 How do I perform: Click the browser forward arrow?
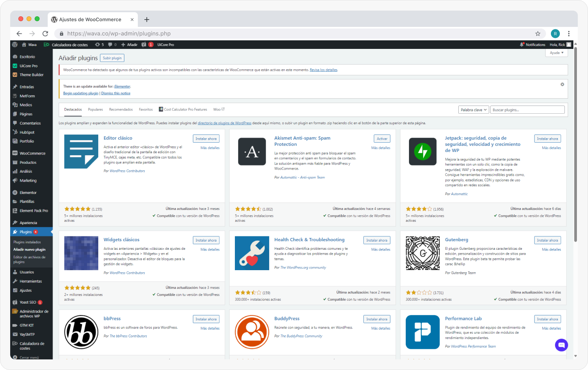tap(32, 33)
